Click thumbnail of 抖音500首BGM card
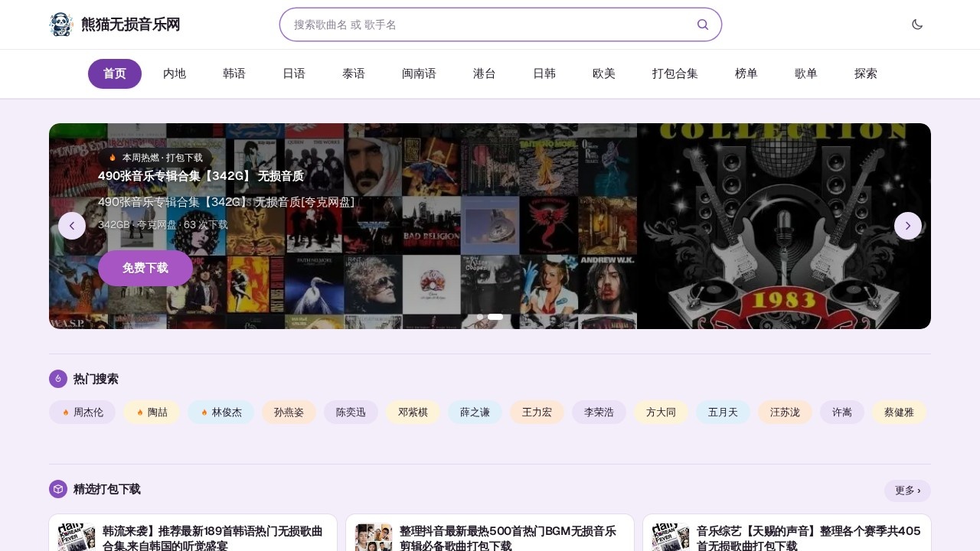Viewport: 980px width, 551px height. click(x=374, y=537)
